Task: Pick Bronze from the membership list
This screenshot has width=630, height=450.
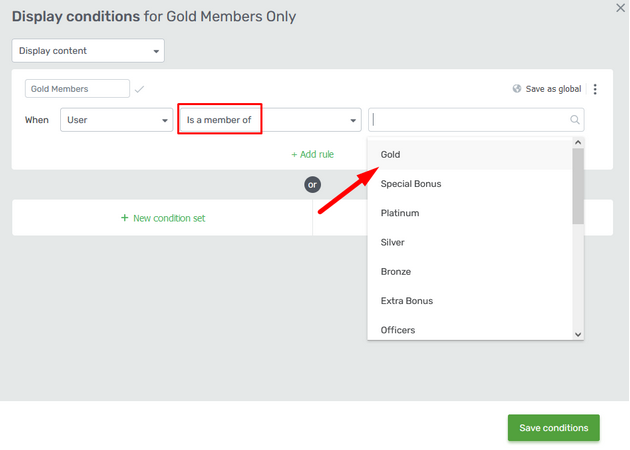Action: [x=470, y=272]
